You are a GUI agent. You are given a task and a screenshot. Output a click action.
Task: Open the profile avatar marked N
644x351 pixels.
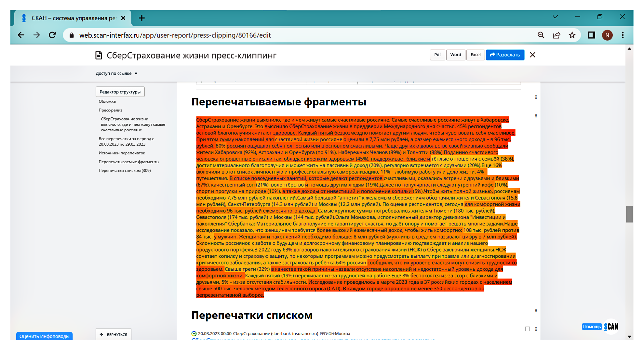click(608, 35)
